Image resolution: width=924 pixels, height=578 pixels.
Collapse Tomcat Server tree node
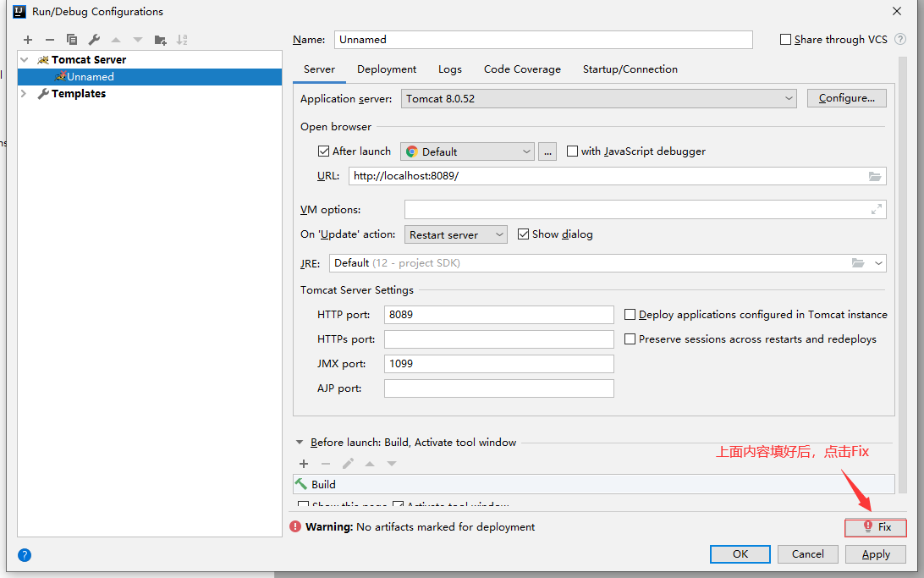[25, 59]
